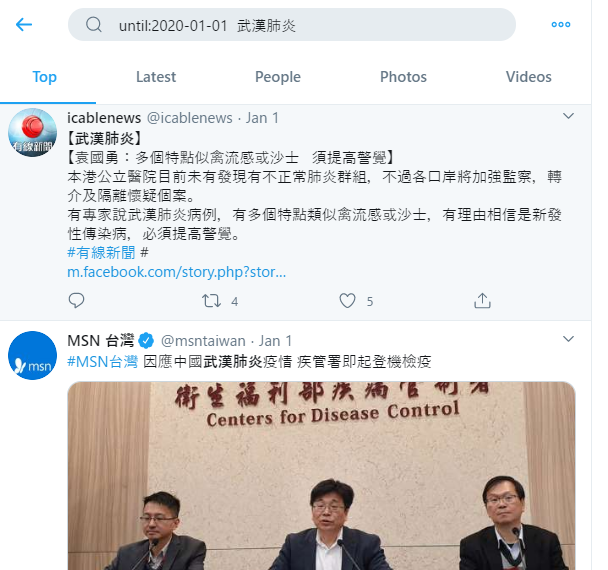Viewport: 608px width, 570px height.
Task: Reply to the icablenews tweet
Action: pos(76,301)
